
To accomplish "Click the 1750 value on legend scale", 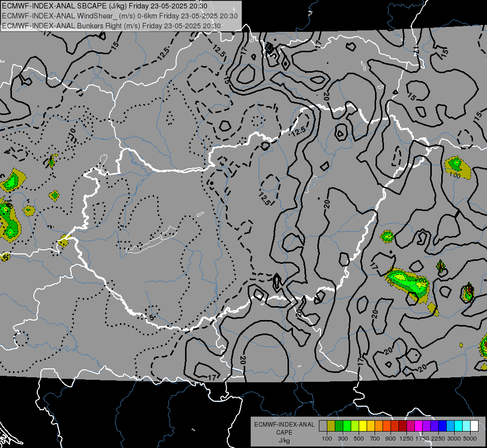I will point(422,439).
